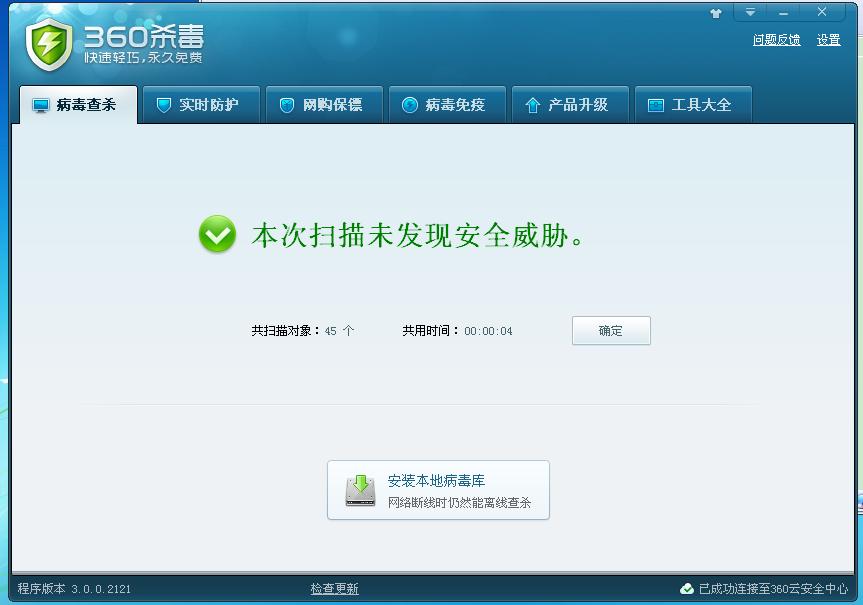
Task: Click the cloud connection status icon
Action: [x=686, y=589]
